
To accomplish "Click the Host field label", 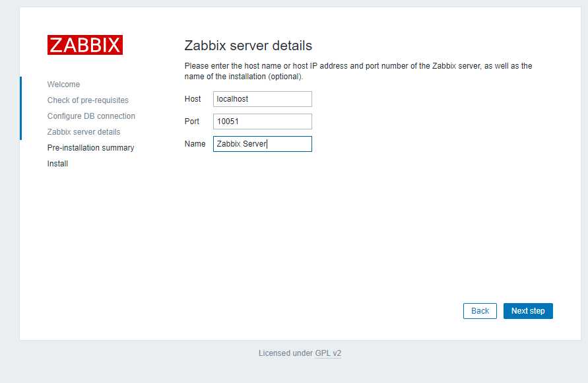I will click(x=193, y=99).
